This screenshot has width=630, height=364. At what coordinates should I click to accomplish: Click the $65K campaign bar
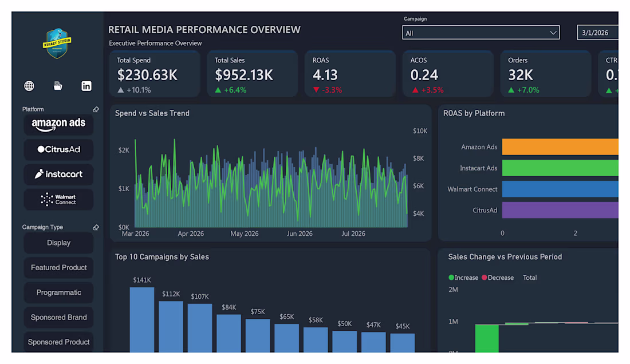[x=286, y=338]
